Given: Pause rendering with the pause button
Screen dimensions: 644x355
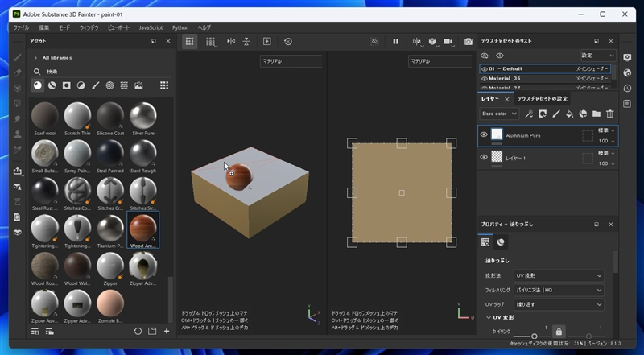Looking at the screenshot, I should tap(395, 42).
